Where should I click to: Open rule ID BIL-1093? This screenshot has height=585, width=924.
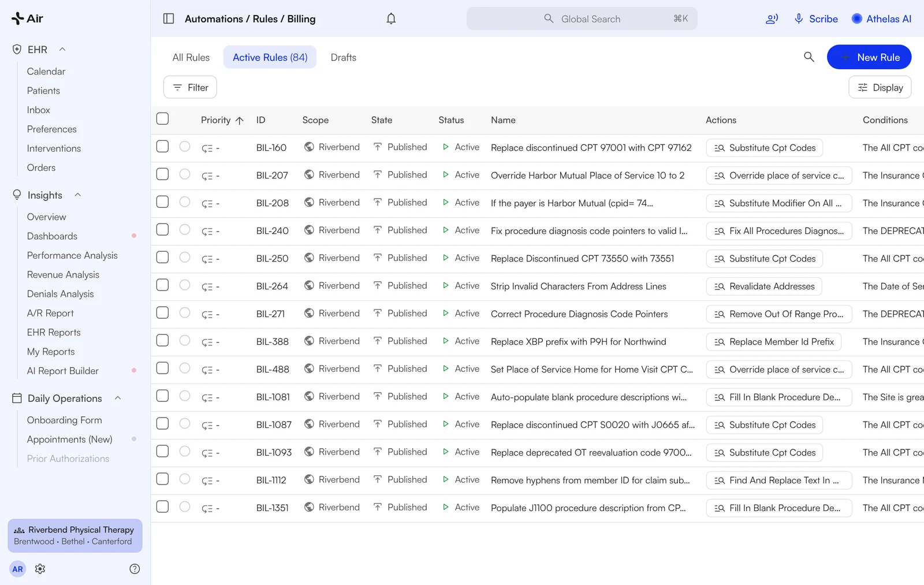pos(274,452)
